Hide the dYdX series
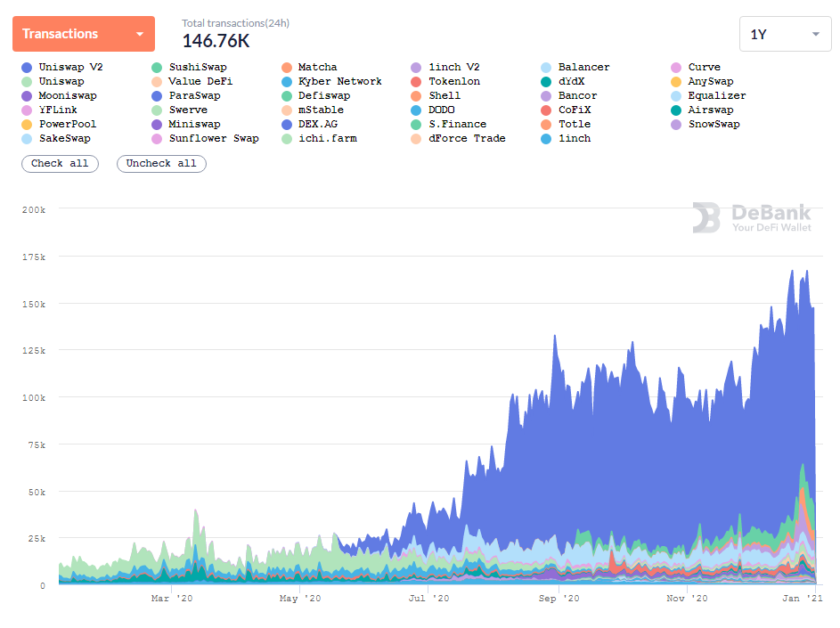This screenshot has height=628, width=840. (x=562, y=81)
